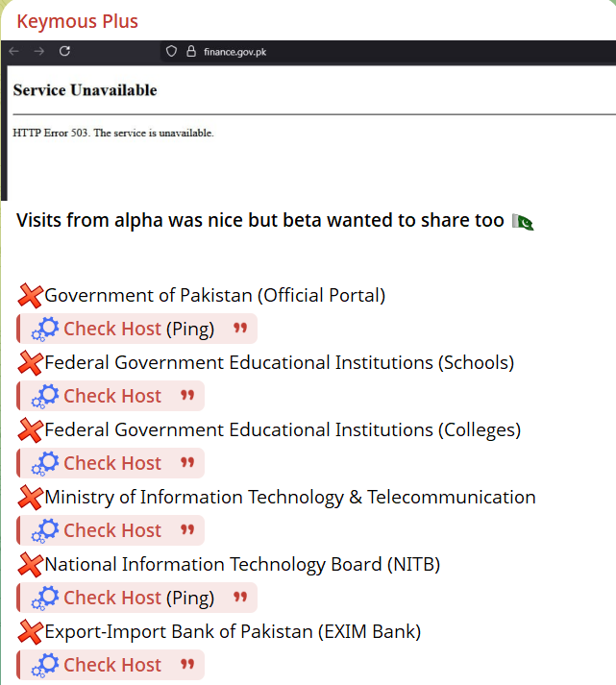Open Check Host link for EXIM Bank

click(x=112, y=665)
